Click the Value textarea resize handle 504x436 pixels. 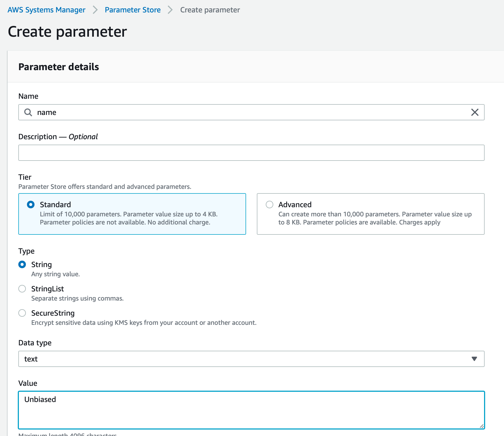click(482, 426)
